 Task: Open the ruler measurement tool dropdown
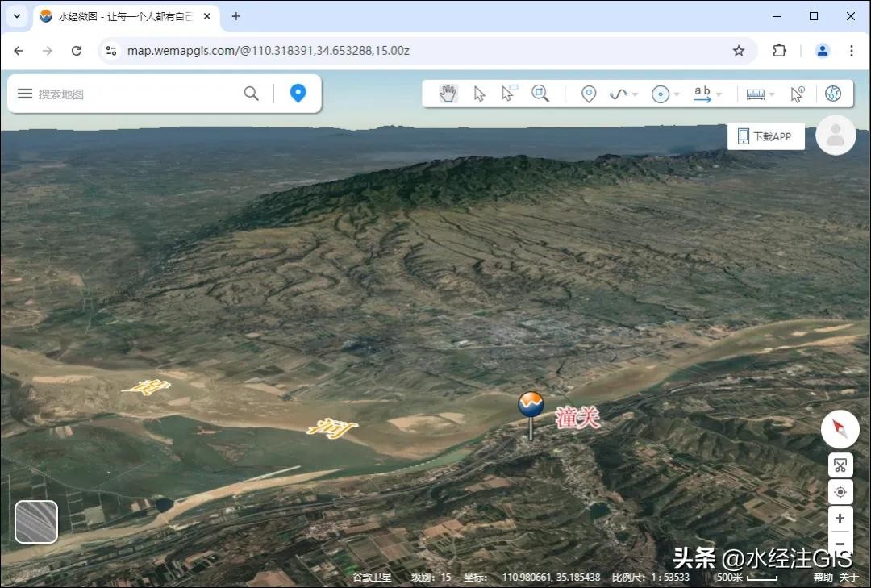coord(772,94)
